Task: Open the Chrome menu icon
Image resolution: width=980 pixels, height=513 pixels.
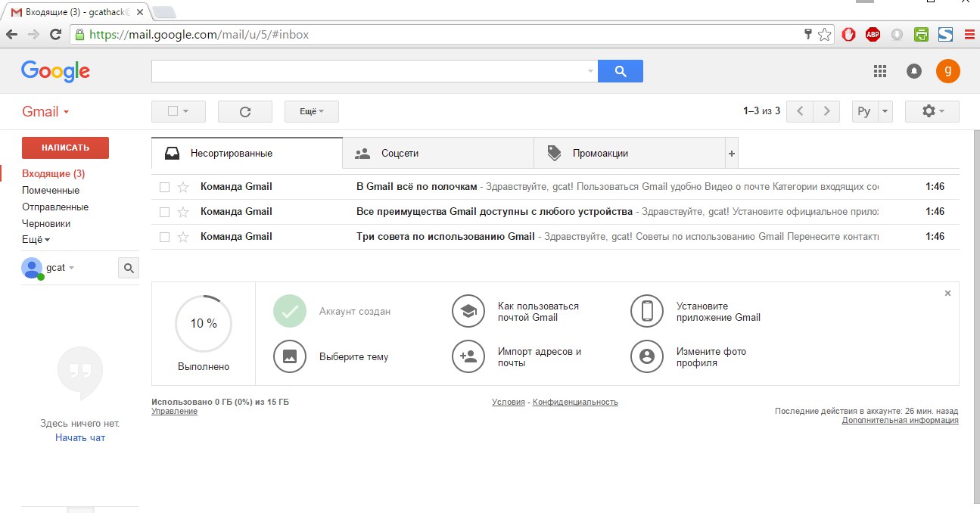Action: tap(969, 34)
